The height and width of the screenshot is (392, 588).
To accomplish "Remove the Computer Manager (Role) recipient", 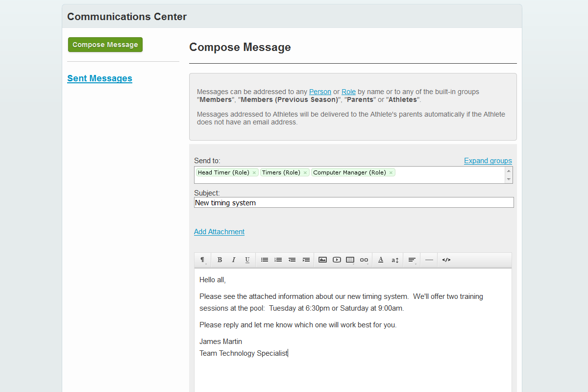I will [x=391, y=173].
